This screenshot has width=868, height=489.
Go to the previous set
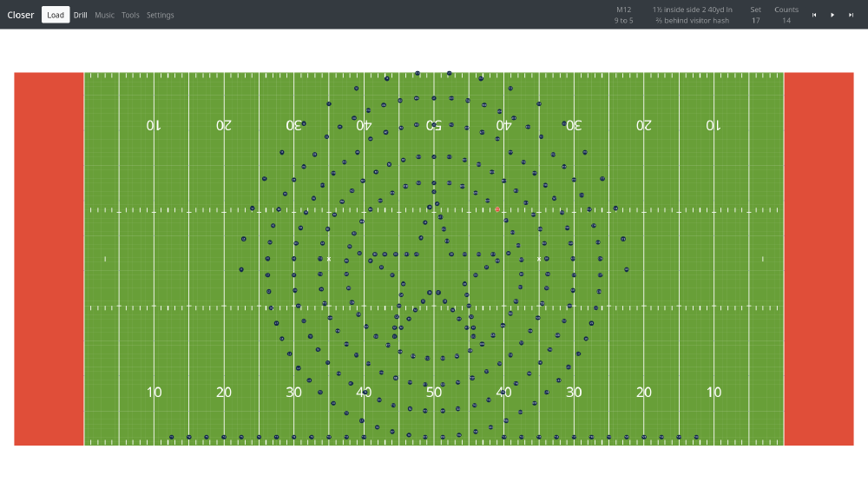(814, 15)
